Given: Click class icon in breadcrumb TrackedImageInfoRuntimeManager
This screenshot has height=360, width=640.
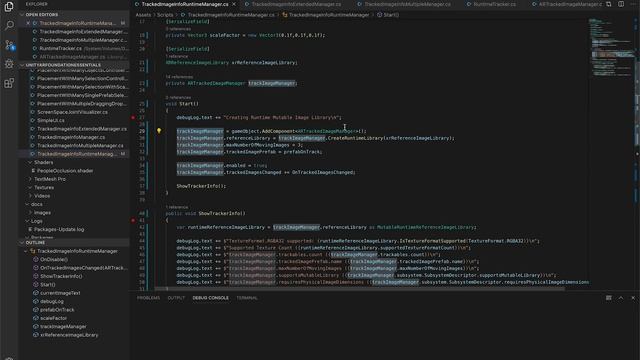Looking at the screenshot, I should 285,15.
